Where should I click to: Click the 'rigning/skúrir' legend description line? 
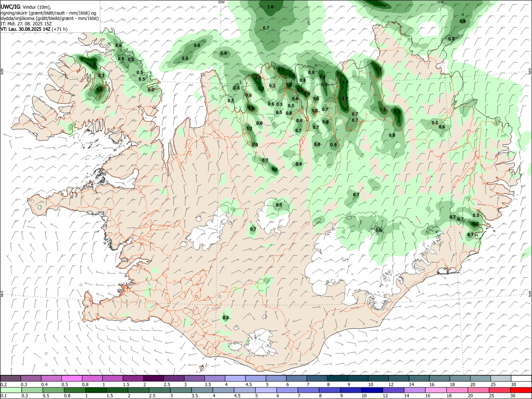49,13
